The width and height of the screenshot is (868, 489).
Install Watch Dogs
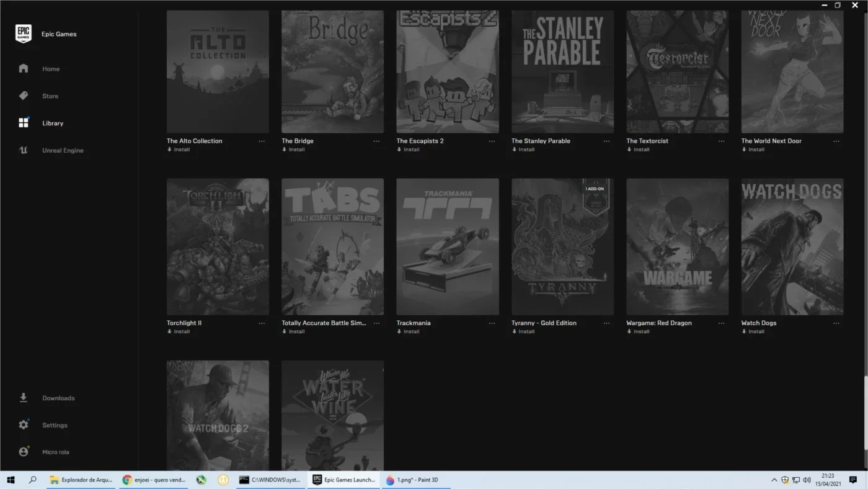(x=753, y=331)
